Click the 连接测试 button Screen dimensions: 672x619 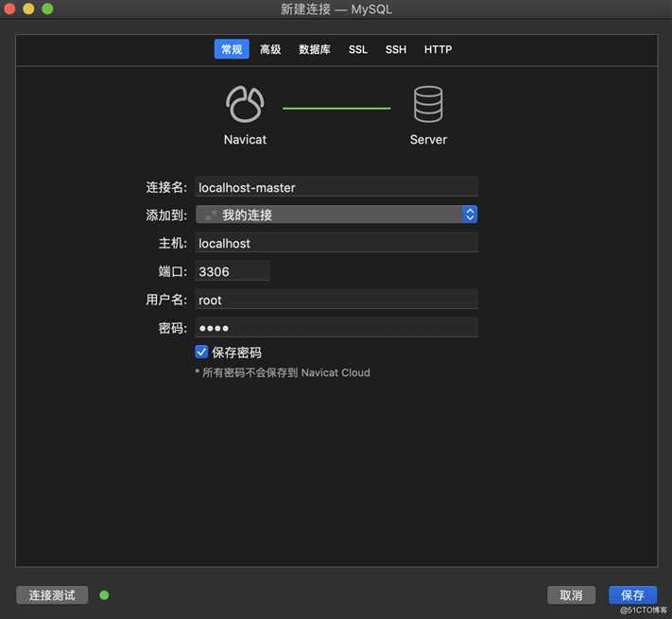tap(52, 595)
